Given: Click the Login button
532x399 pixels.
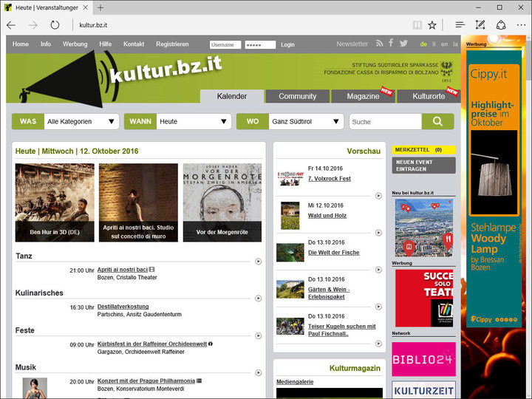Looking at the screenshot, I should coord(287,44).
